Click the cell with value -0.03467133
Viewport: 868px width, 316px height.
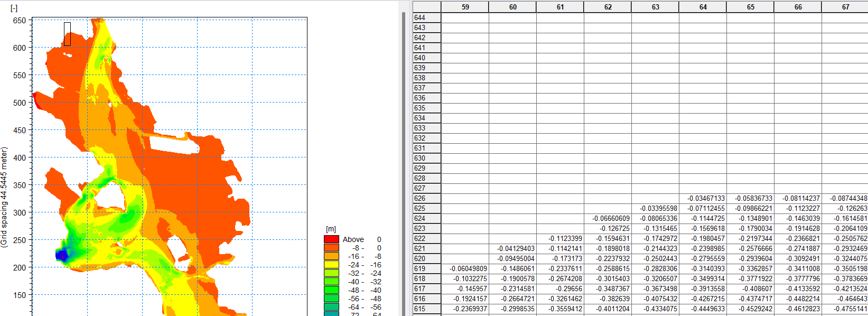(x=703, y=198)
